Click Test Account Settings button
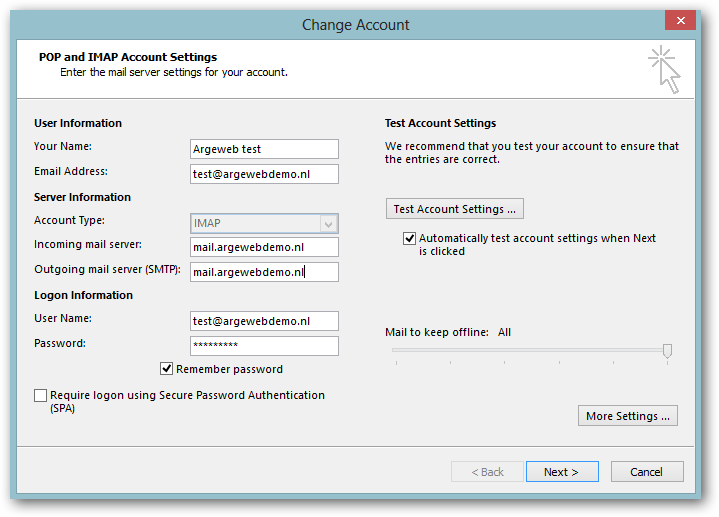 point(454,209)
